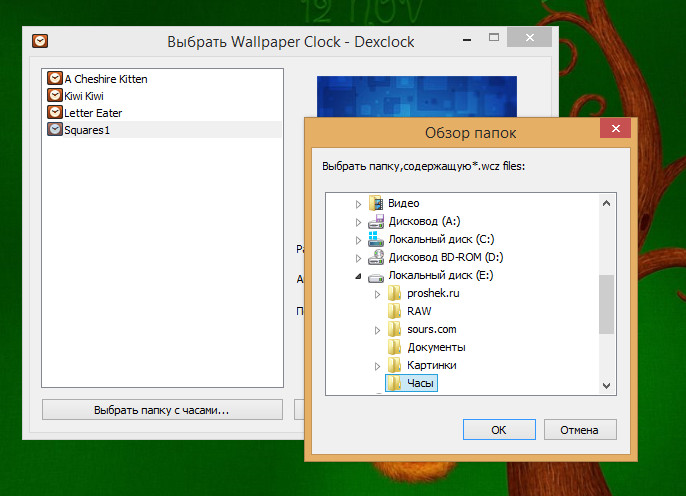Click the proshek.ru folder icon
The image size is (686, 496).
[394, 293]
